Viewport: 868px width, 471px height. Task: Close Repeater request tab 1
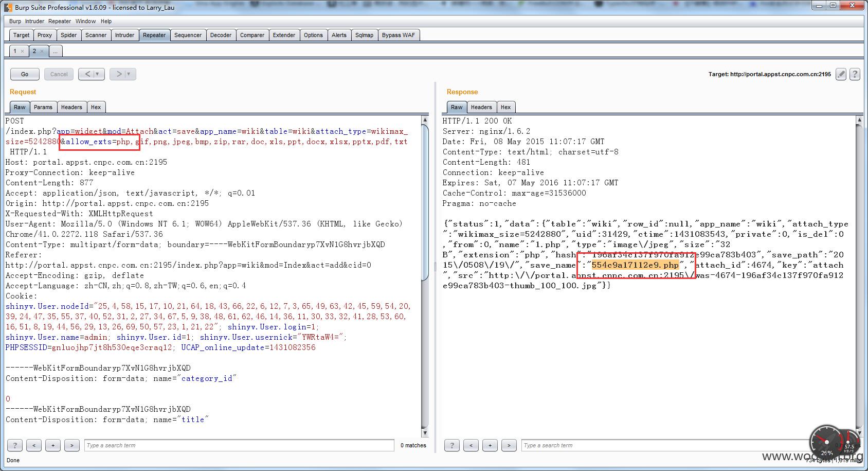pyautogui.click(x=22, y=51)
